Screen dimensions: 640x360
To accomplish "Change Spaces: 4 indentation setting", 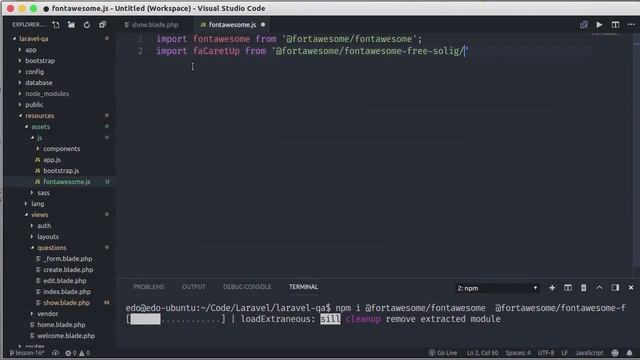I will point(518,353).
